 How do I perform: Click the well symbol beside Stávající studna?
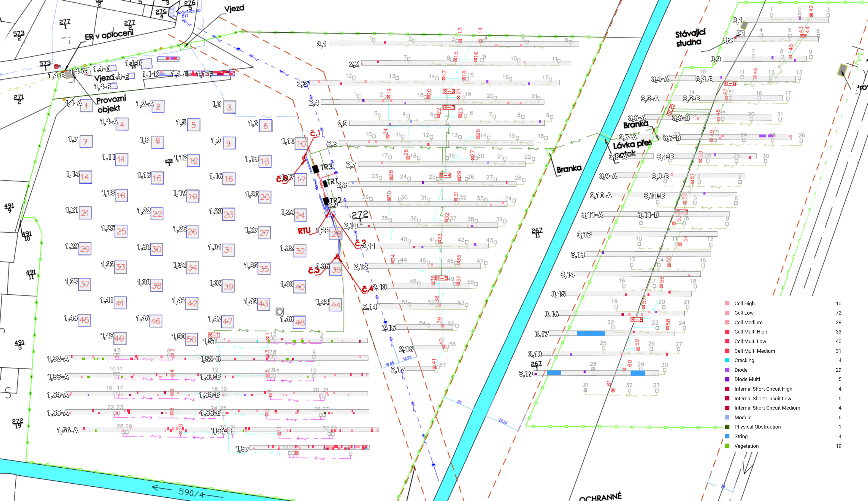coord(740,34)
